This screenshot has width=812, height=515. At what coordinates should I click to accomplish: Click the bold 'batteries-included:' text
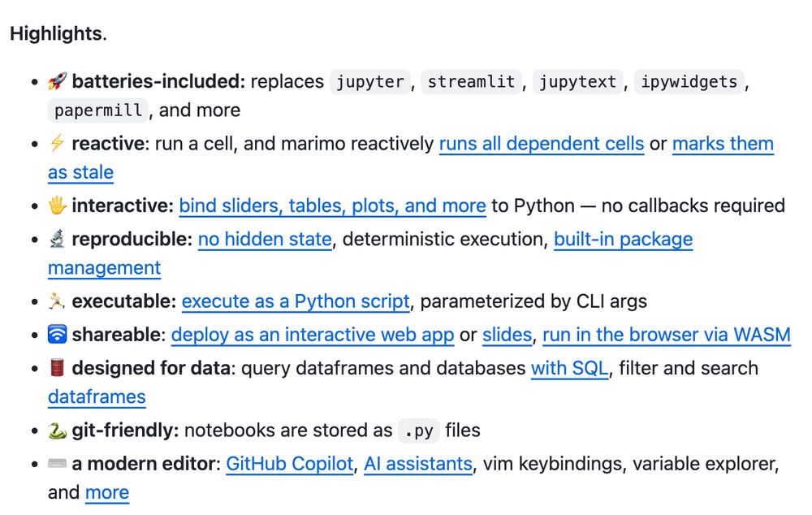click(158, 81)
